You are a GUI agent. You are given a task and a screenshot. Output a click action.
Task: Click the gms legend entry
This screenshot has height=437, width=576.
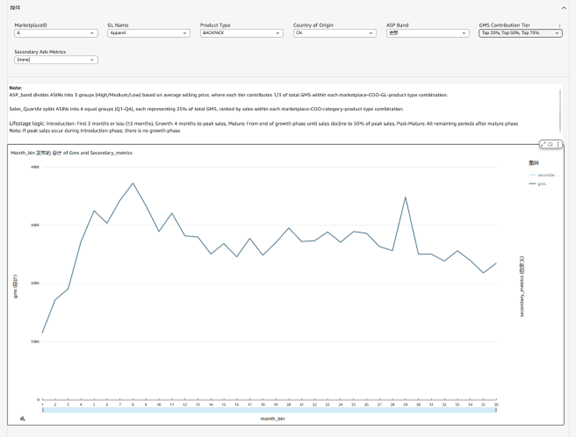537,184
